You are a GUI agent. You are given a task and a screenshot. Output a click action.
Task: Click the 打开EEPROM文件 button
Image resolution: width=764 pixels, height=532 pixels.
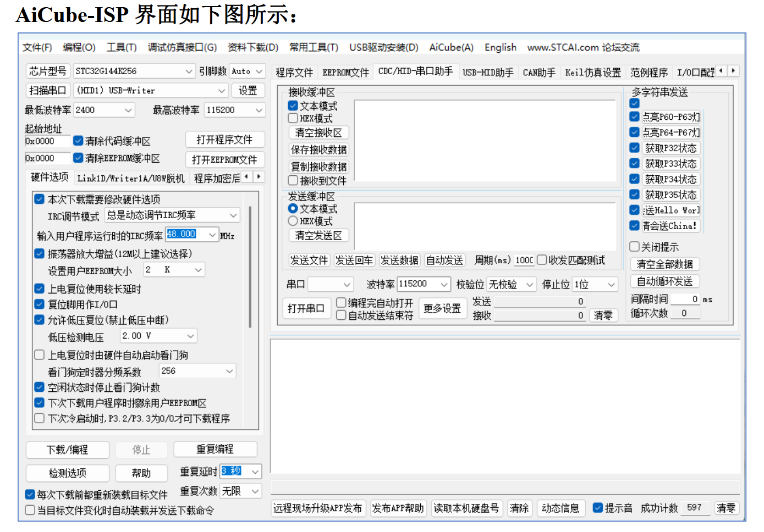(x=224, y=159)
